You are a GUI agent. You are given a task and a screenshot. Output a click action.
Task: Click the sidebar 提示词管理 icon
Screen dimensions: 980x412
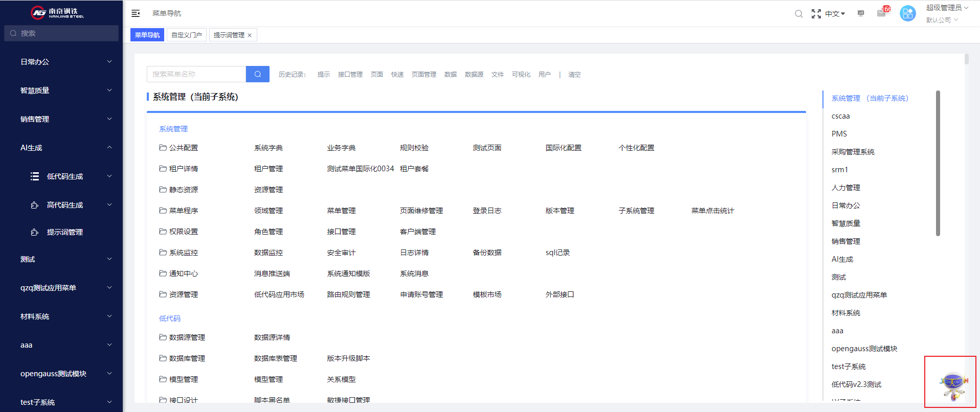(35, 232)
